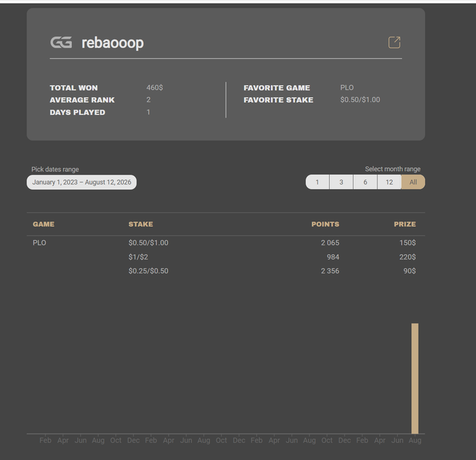This screenshot has height=460, width=476.
Task: Select the $0.50/$1.00 stake in the table
Action: tap(148, 243)
